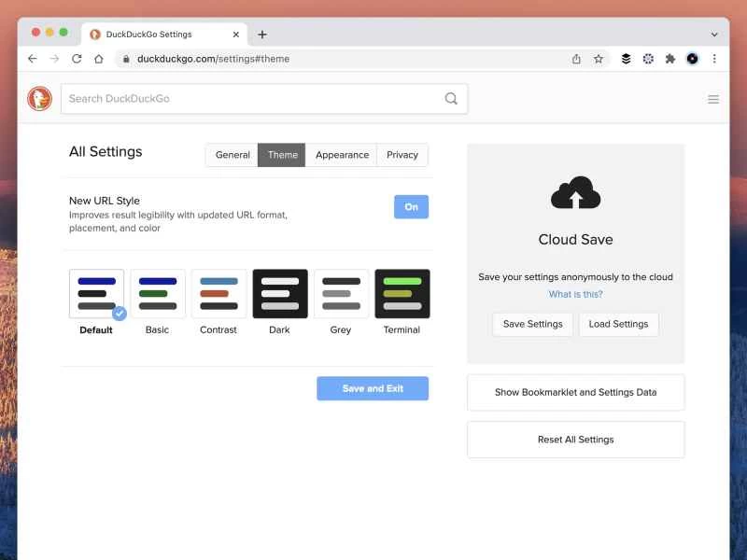Select the Terminal theme option
The image size is (747, 560).
(x=402, y=294)
